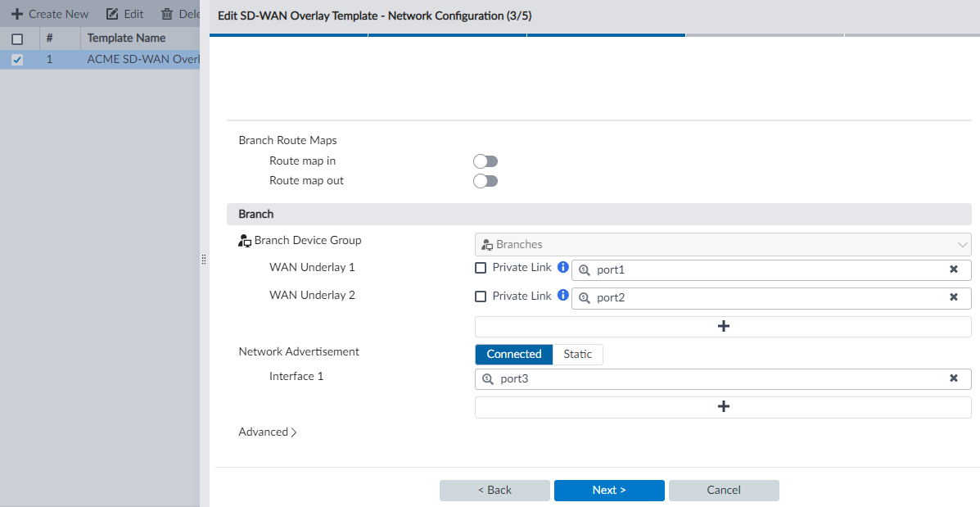Switch Network Advertisement to Static
Viewport: 980px width, 507px height.
click(x=577, y=354)
